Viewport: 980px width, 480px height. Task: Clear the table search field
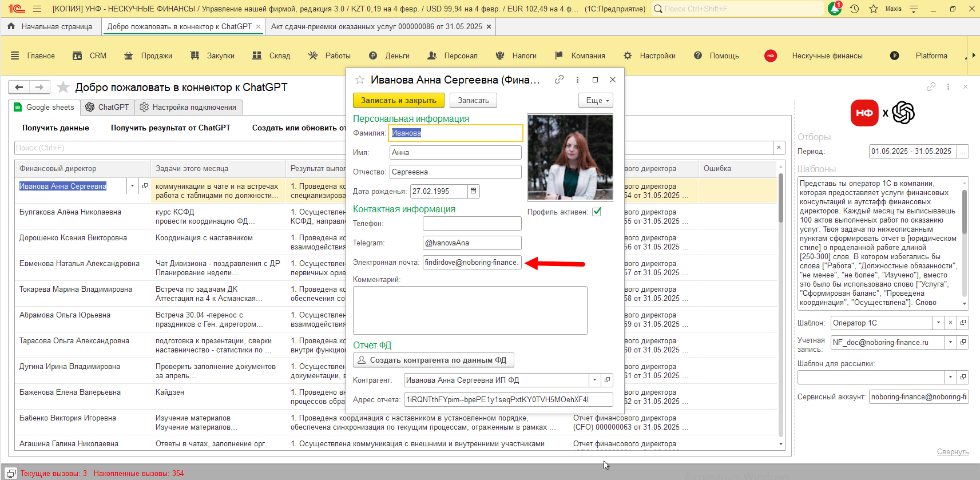(x=779, y=148)
